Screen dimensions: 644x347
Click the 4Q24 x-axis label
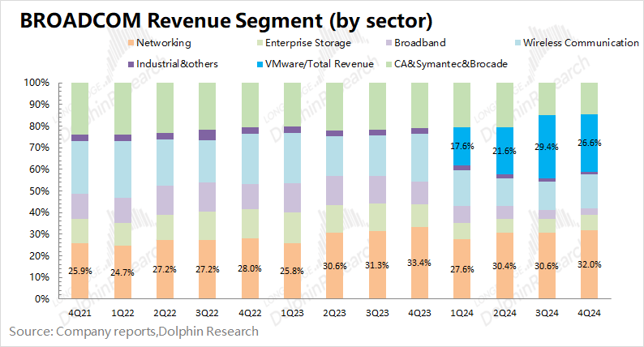coord(590,313)
